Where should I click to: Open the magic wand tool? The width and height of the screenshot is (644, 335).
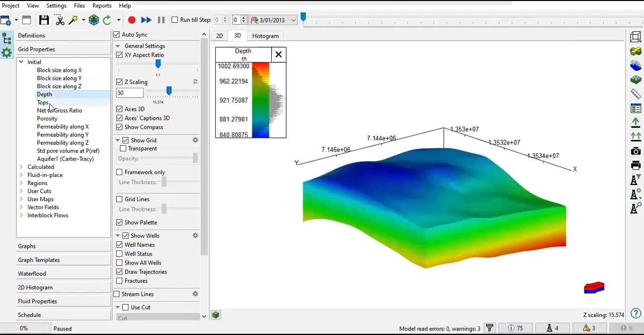(x=73, y=20)
